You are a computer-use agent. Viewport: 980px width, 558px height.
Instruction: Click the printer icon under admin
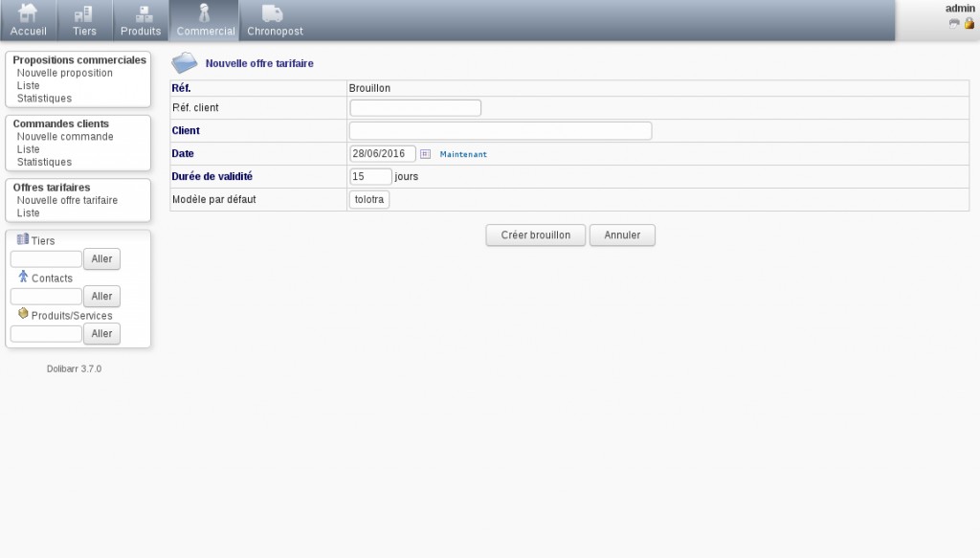(954, 24)
